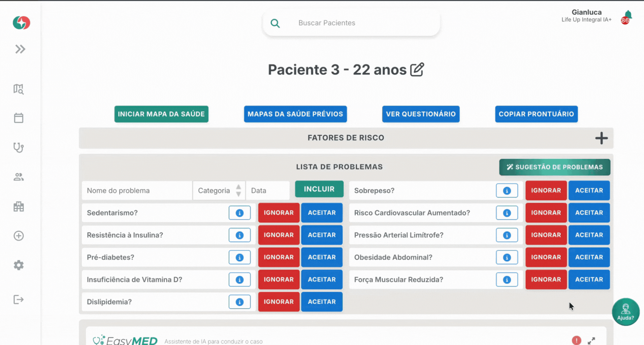Click Sugestão de Problemas button
The width and height of the screenshot is (644, 345).
click(554, 167)
